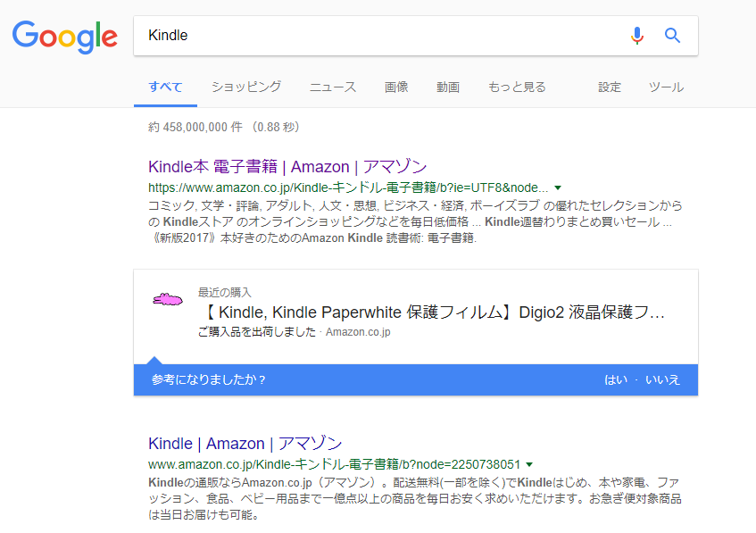The height and width of the screenshot is (533, 756).
Task: Open the もっと見る more menu
Action: point(517,87)
